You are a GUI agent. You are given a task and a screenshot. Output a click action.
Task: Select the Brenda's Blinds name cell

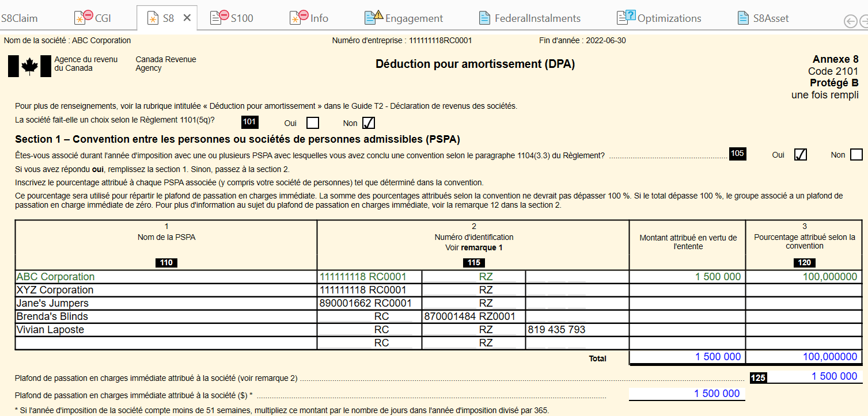[x=166, y=316]
